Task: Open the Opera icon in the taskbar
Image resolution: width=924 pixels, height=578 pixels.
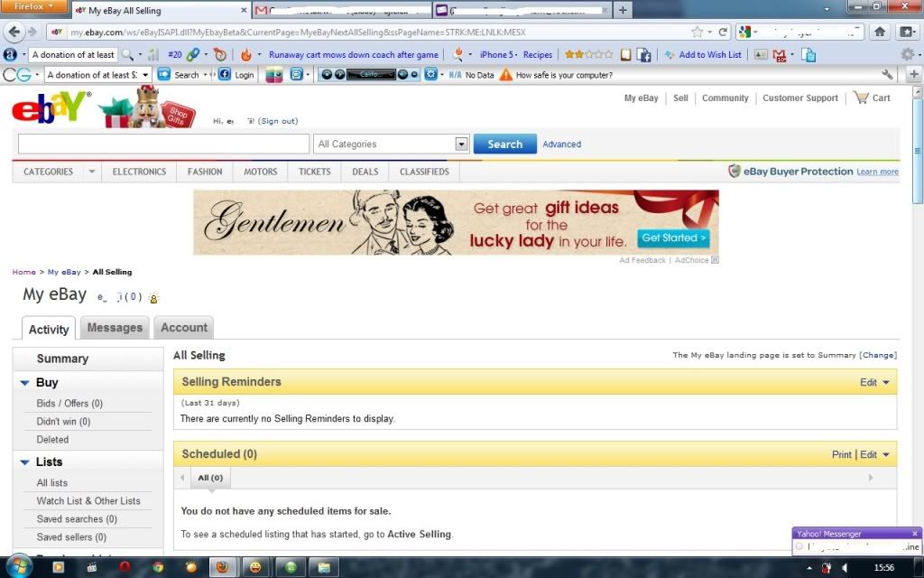Action: coord(125,567)
